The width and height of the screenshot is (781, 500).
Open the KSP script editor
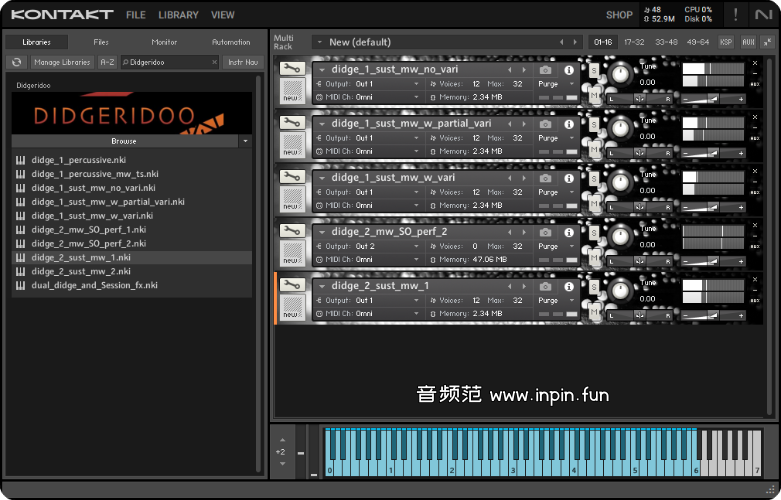pyautogui.click(x=726, y=42)
